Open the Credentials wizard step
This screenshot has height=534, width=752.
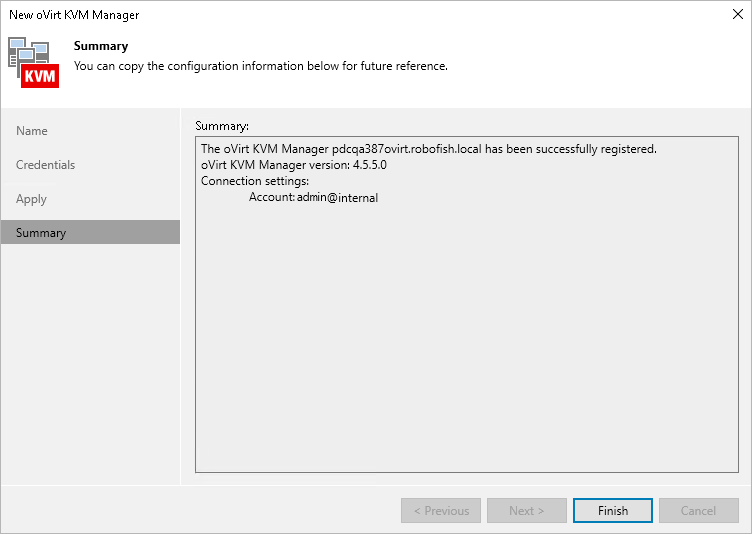[x=45, y=165]
